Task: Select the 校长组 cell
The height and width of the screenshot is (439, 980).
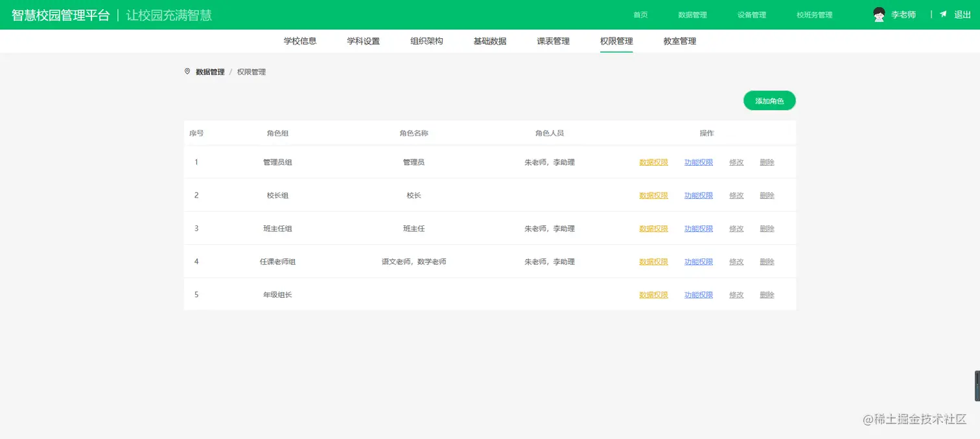Action: tap(277, 196)
